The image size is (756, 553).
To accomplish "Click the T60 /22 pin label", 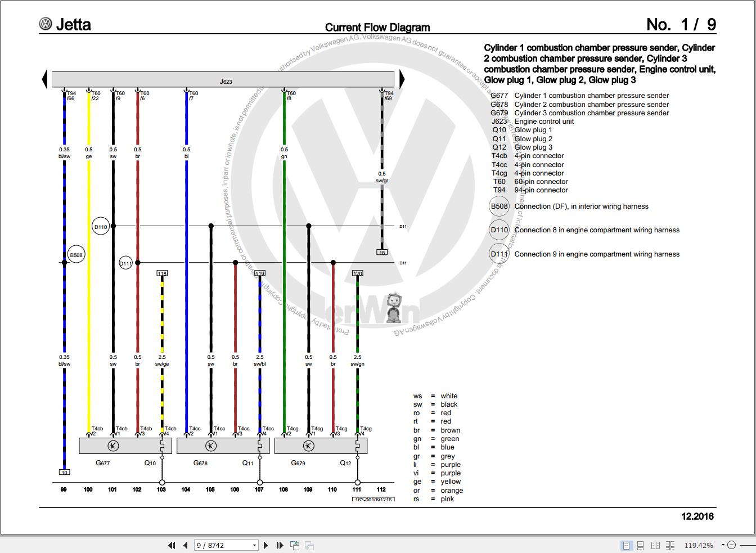I will click(96, 96).
